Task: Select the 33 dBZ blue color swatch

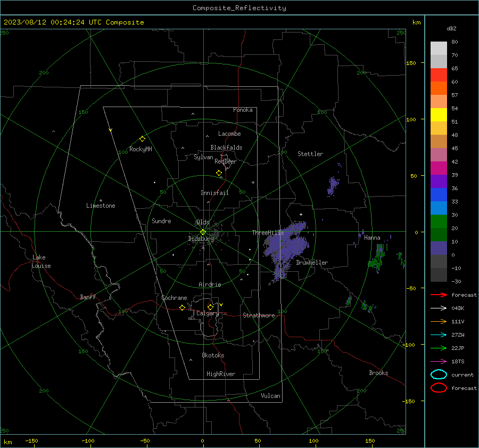Action: coord(439,194)
